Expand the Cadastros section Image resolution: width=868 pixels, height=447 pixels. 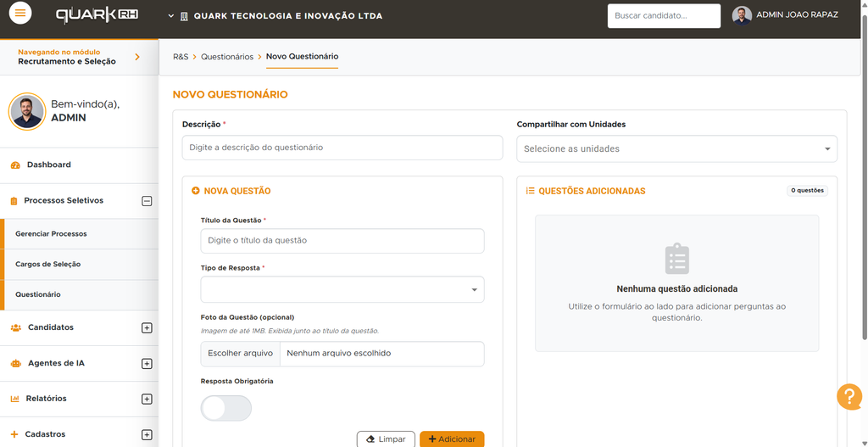point(147,435)
